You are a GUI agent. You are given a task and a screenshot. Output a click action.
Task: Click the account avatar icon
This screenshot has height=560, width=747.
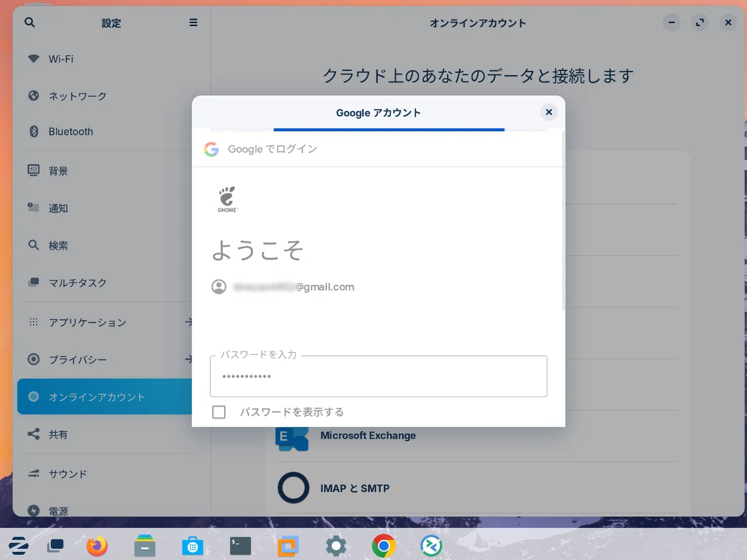click(x=218, y=287)
